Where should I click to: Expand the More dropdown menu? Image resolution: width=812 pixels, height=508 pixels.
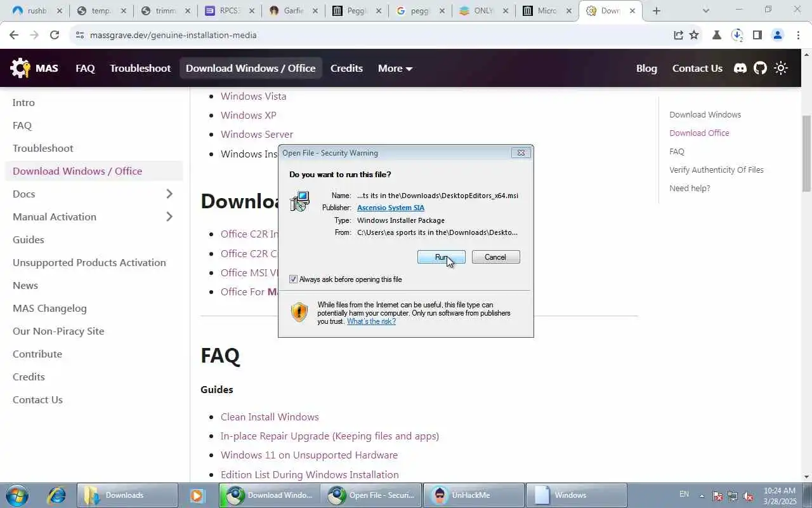[395, 68]
